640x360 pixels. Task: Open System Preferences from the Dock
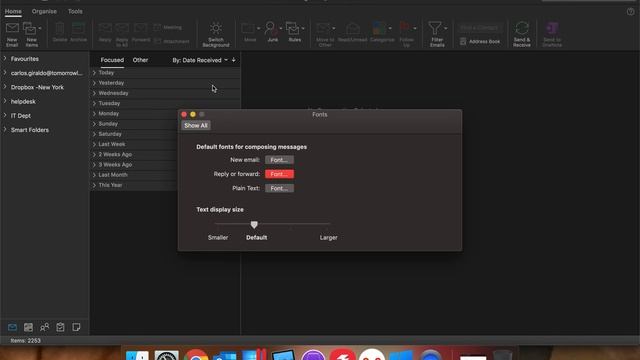click(167, 355)
